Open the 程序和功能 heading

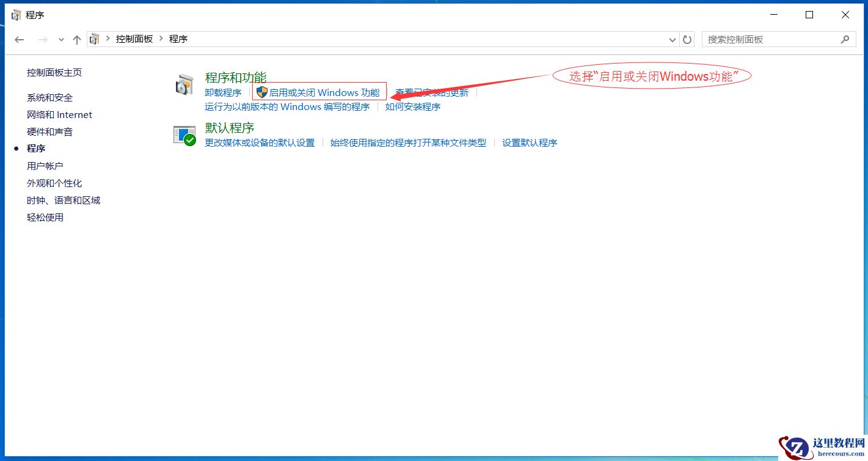(x=236, y=78)
